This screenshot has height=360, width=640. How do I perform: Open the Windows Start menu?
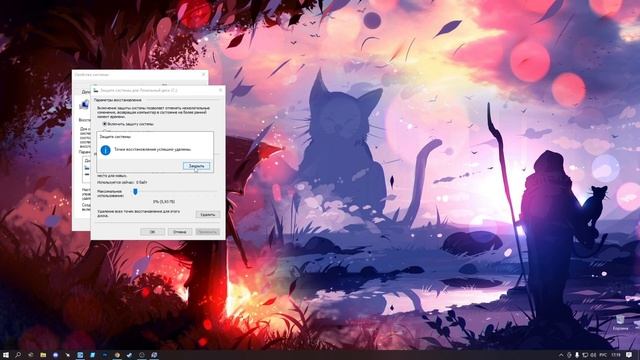click(6, 355)
